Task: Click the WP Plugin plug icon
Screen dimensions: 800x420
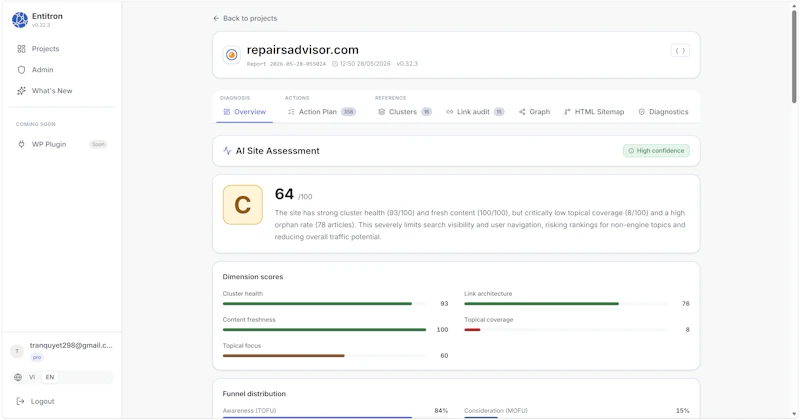Action: [x=21, y=144]
